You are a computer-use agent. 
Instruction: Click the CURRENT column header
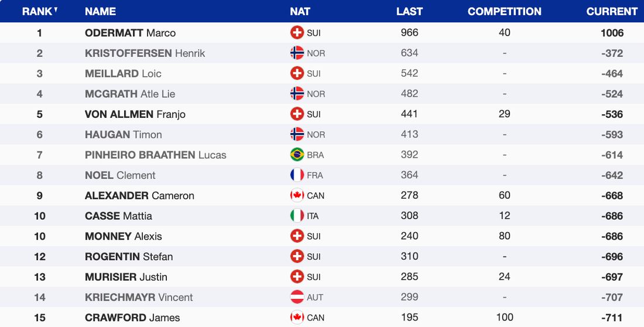point(612,11)
